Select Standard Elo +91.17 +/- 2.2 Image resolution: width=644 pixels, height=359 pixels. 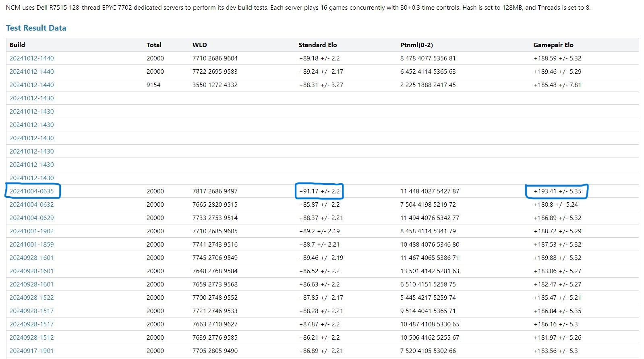tap(319, 191)
